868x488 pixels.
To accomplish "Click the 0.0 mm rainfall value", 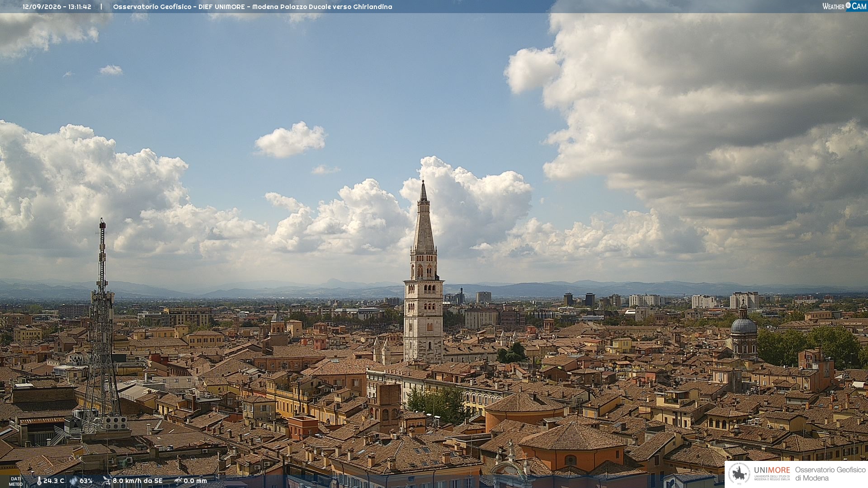I will tap(195, 481).
